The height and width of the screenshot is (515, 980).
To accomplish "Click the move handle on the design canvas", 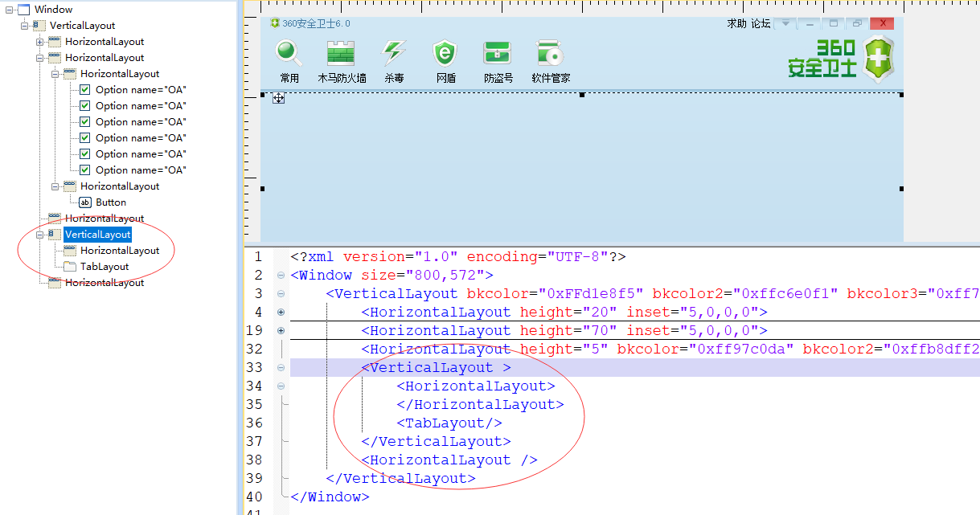I will click(x=278, y=98).
